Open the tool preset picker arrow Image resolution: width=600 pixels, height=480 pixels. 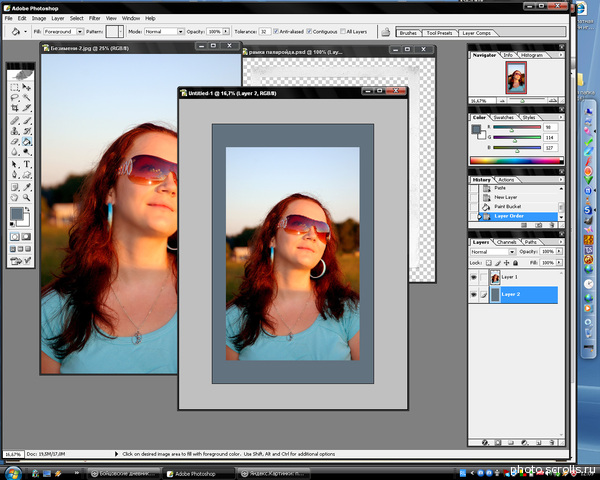coord(25,31)
